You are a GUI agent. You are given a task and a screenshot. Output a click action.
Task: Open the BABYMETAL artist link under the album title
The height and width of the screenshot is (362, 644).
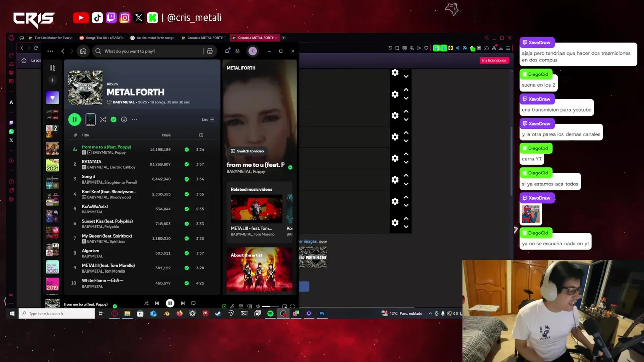click(x=124, y=102)
